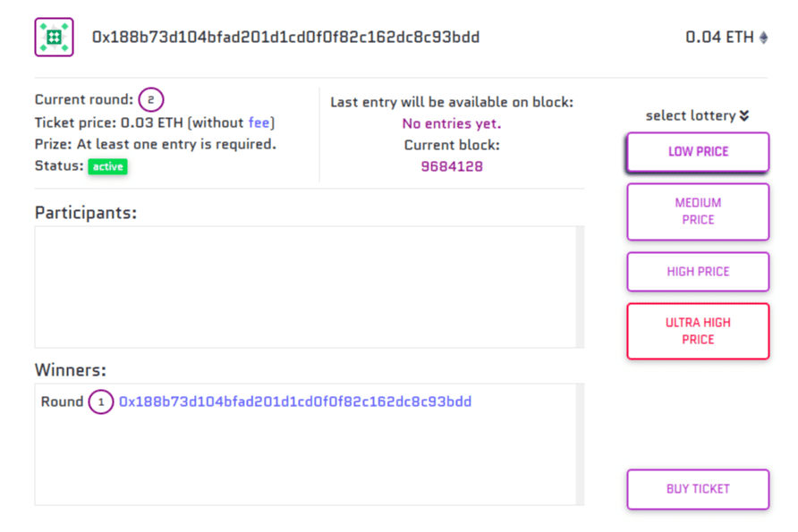The width and height of the screenshot is (798, 532).
Task: Click inside the Participants list box
Action: tap(307, 286)
